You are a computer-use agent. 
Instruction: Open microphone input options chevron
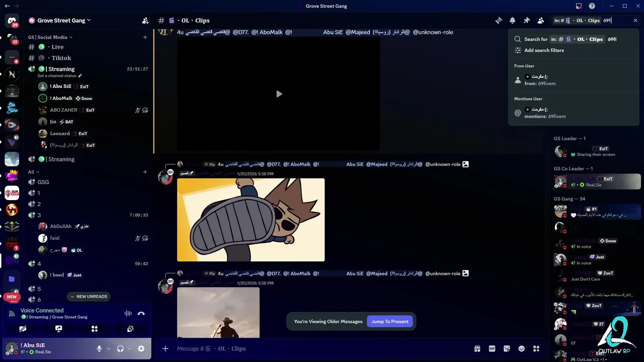(x=108, y=348)
